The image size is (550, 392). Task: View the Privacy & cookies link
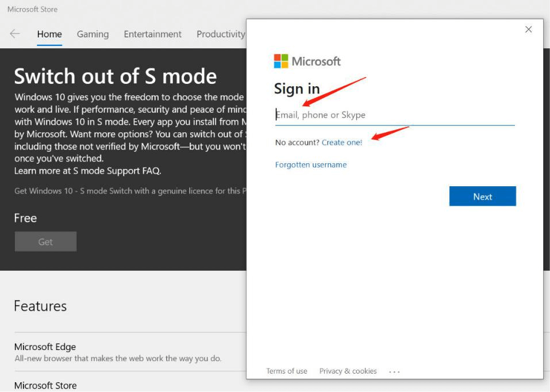348,371
